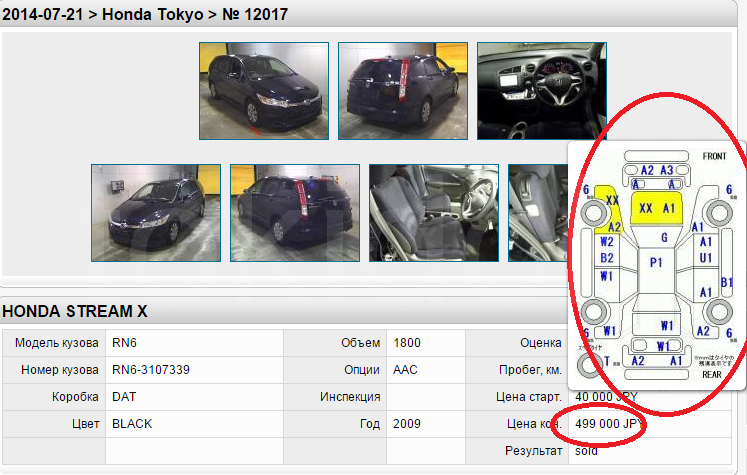Click the yellow 'XX A1' hood area on diagram
The height and width of the screenshot is (475, 747).
(x=657, y=208)
